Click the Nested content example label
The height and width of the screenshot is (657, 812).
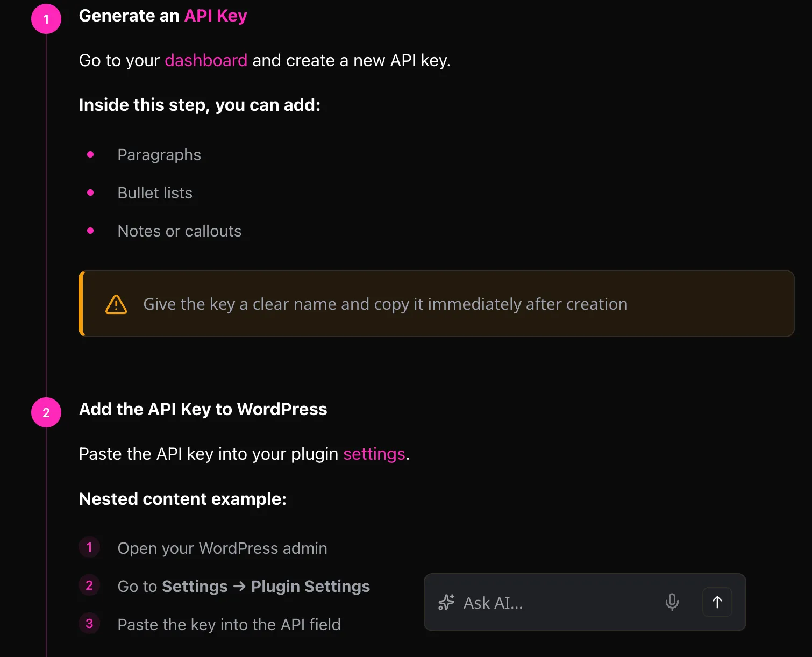pos(183,499)
